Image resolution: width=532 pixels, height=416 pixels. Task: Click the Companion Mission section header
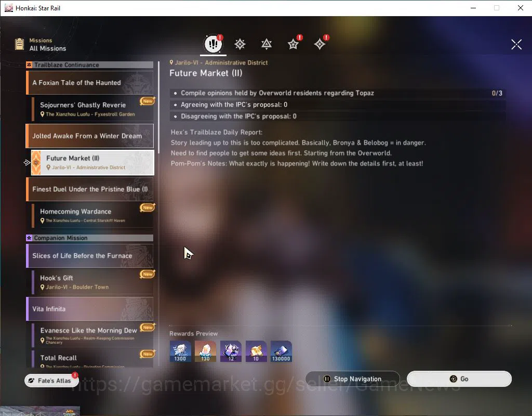click(x=90, y=238)
